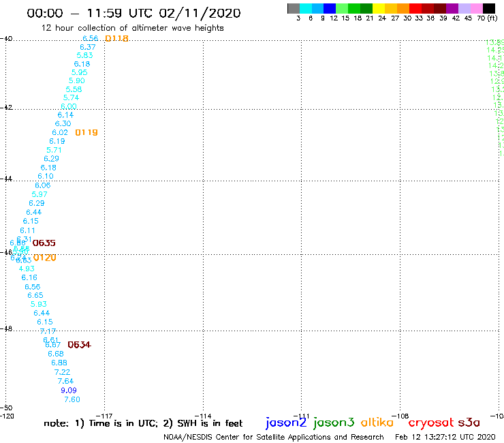Click the wave height value 6.10

[46, 177]
